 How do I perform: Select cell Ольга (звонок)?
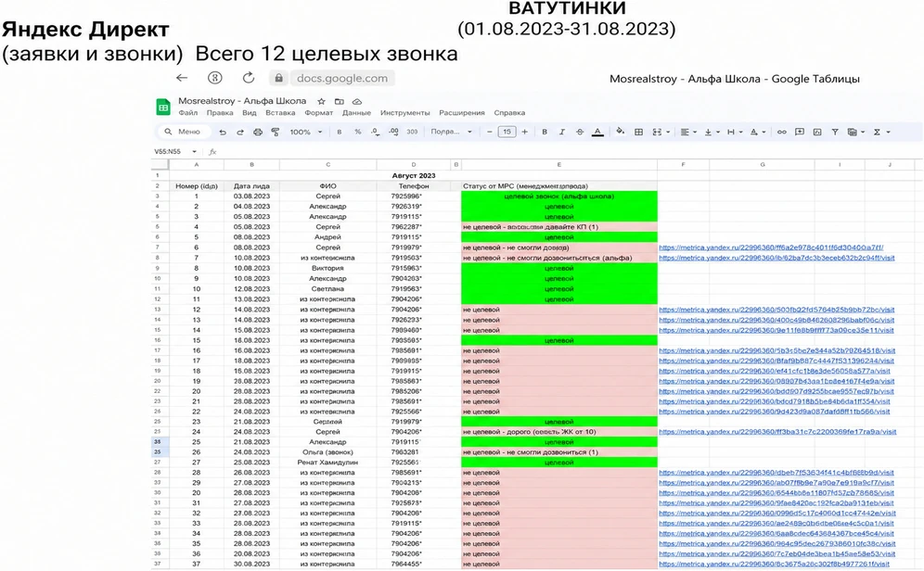click(327, 452)
